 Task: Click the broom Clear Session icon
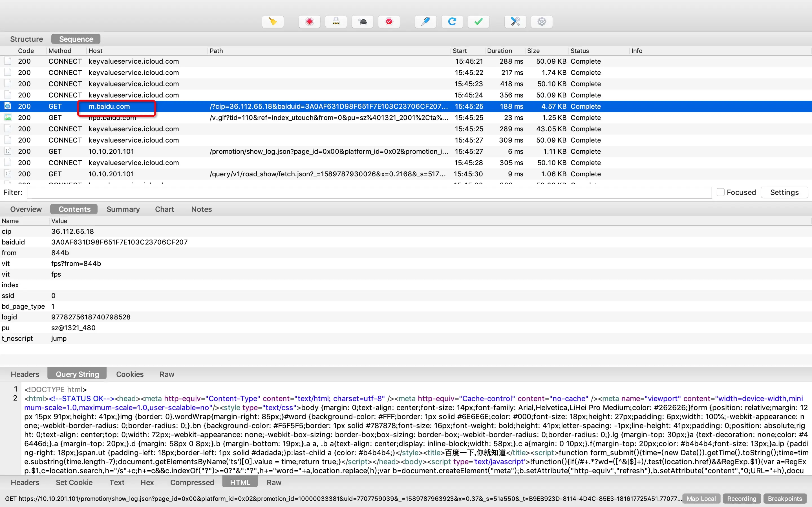(x=273, y=22)
